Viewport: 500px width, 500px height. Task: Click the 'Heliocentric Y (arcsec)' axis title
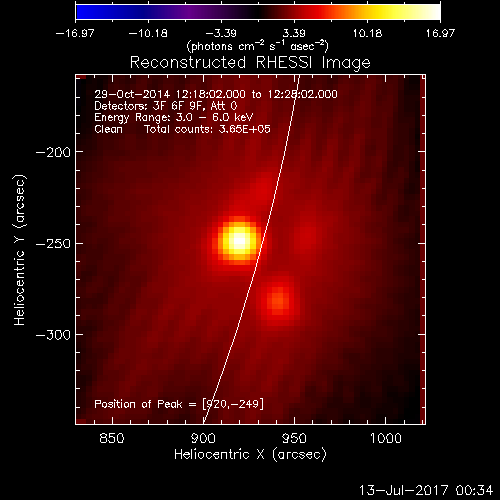tap(20, 250)
